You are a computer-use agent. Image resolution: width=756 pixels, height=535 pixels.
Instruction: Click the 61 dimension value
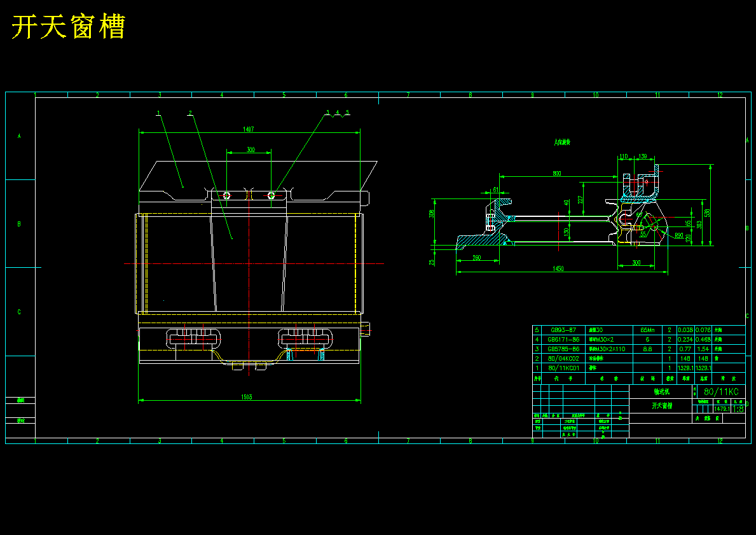pos(496,190)
